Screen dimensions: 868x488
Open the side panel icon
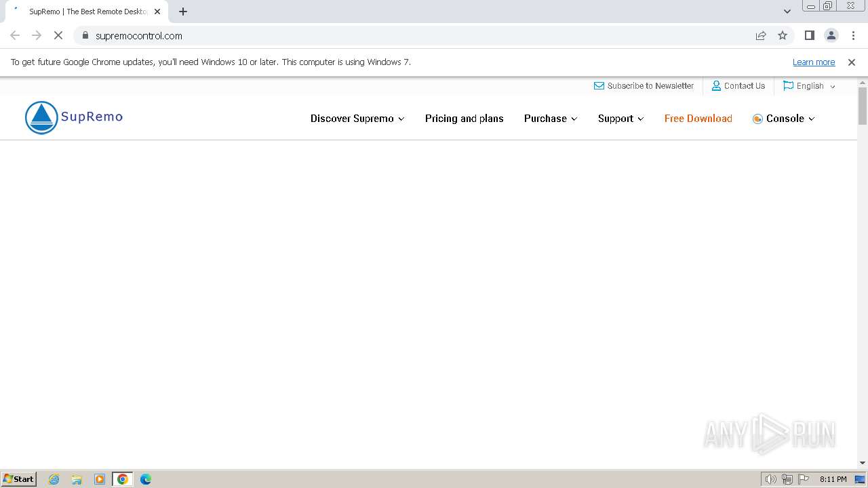point(810,35)
